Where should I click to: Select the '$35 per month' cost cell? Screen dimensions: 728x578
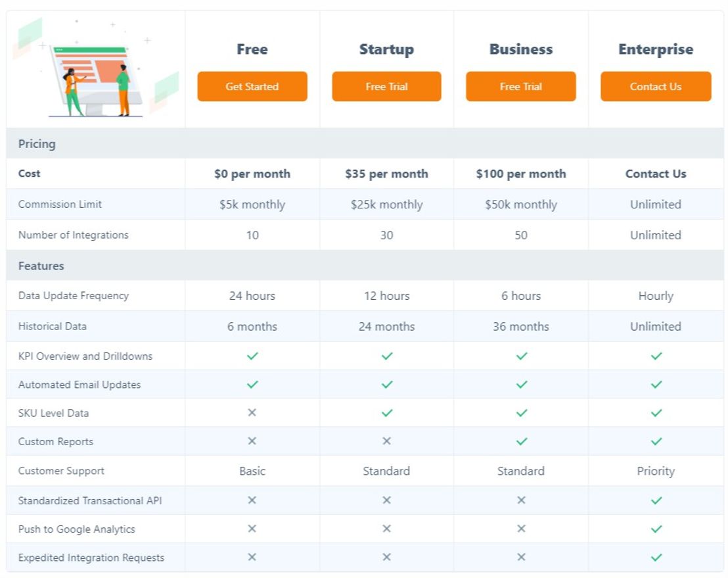coord(386,174)
